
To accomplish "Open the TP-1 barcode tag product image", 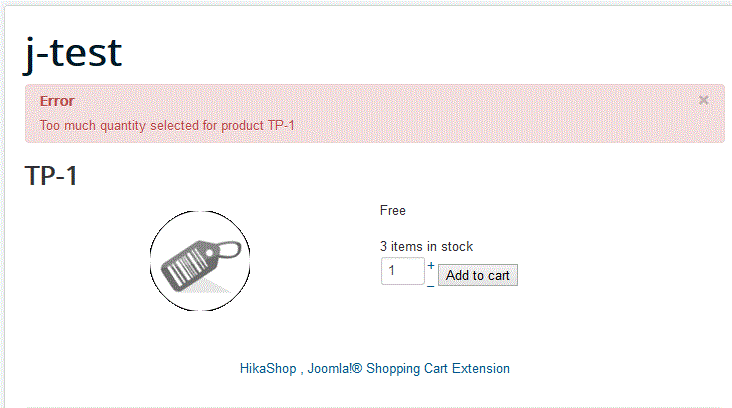I will (x=200, y=261).
